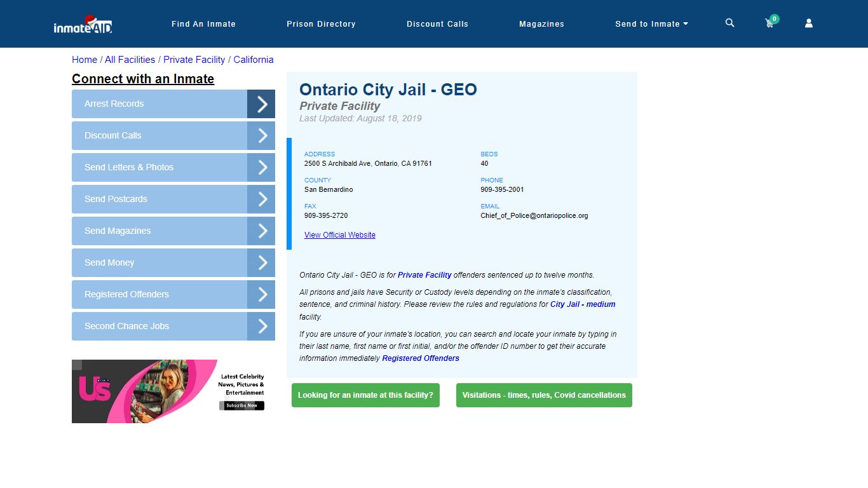Click Last Updated: August 18, 2019 text

(360, 118)
